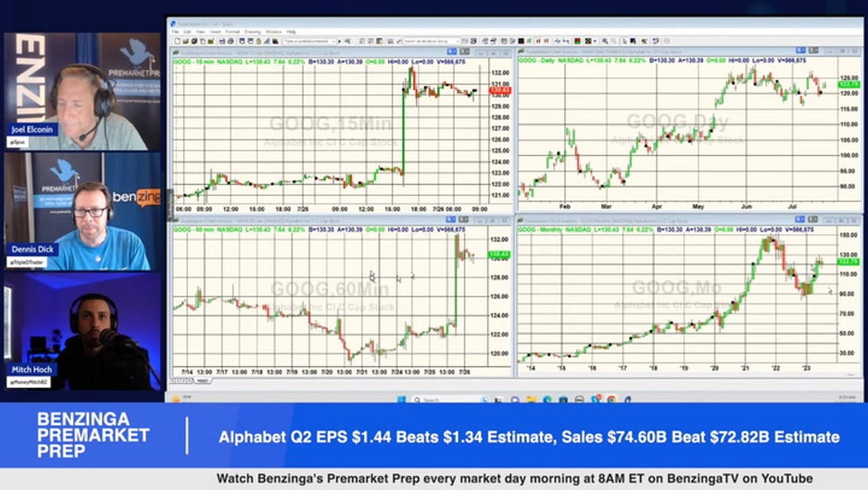Expand the symbol/command box dropdown arrow
The width and height of the screenshot is (868, 490).
[x=334, y=41]
